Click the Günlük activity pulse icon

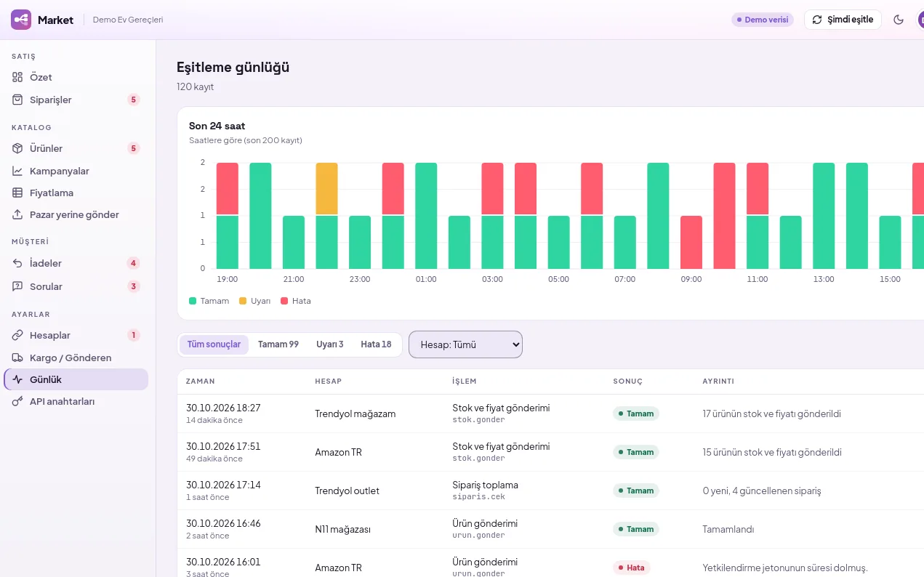pos(18,379)
